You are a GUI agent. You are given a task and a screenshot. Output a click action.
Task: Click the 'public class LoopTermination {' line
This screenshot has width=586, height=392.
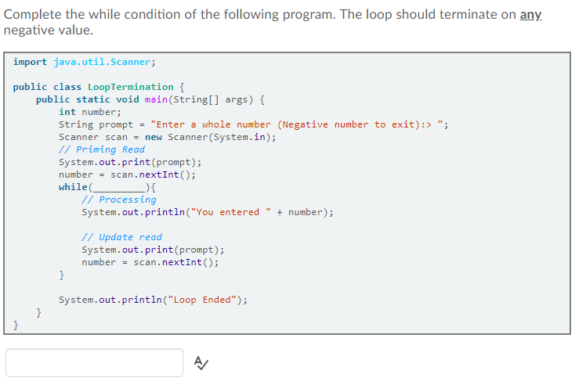pos(99,87)
